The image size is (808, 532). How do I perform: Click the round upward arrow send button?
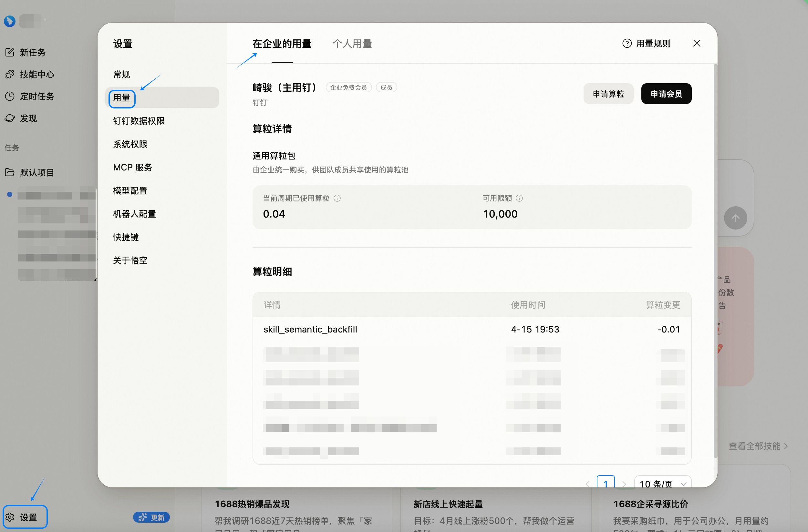pos(735,218)
